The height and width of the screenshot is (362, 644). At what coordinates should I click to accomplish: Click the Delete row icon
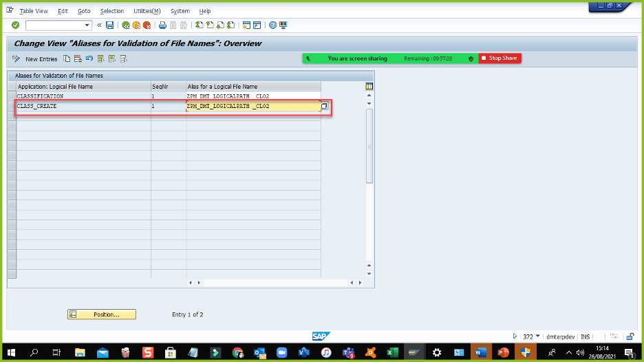click(78, 59)
